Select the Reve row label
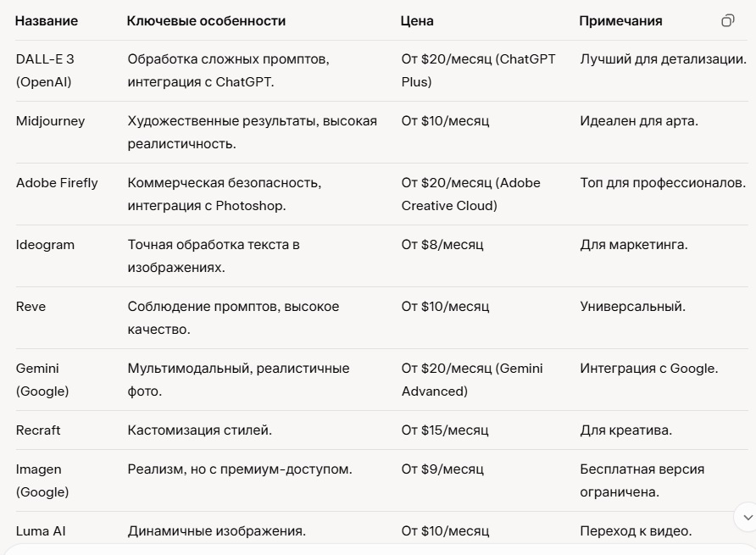Viewport: 756px width, 555px height. 30,307
